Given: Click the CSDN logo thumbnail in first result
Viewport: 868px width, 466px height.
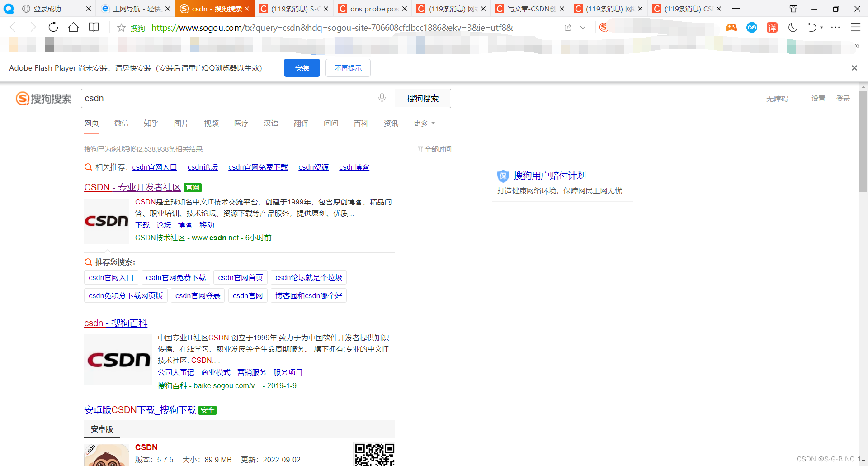Looking at the screenshot, I should [107, 221].
